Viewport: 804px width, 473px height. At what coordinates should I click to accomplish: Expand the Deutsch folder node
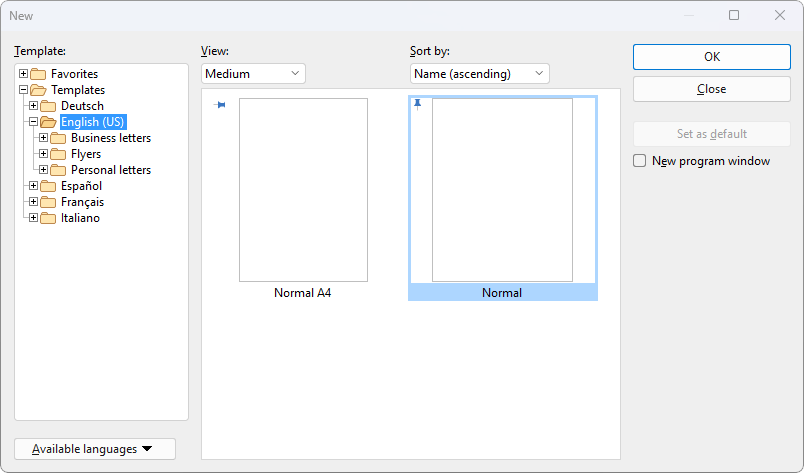33,106
